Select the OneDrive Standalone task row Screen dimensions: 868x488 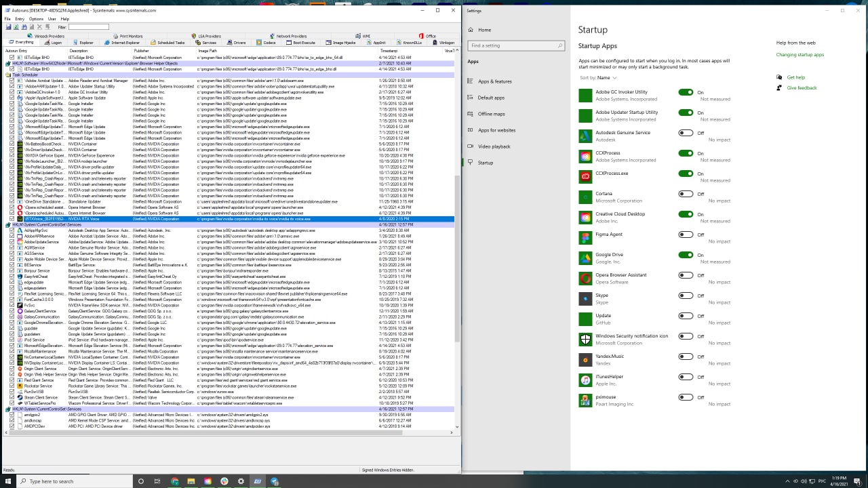pos(229,201)
